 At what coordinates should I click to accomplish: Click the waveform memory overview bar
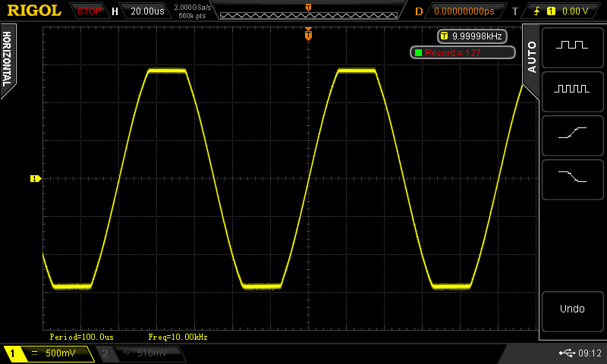309,15
